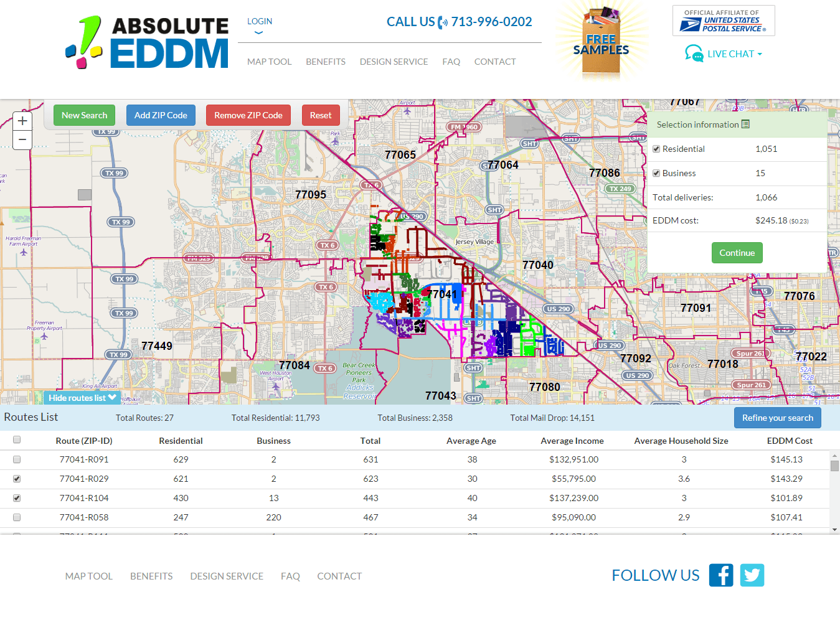Click the Continue button
The image size is (840, 620).
click(737, 253)
